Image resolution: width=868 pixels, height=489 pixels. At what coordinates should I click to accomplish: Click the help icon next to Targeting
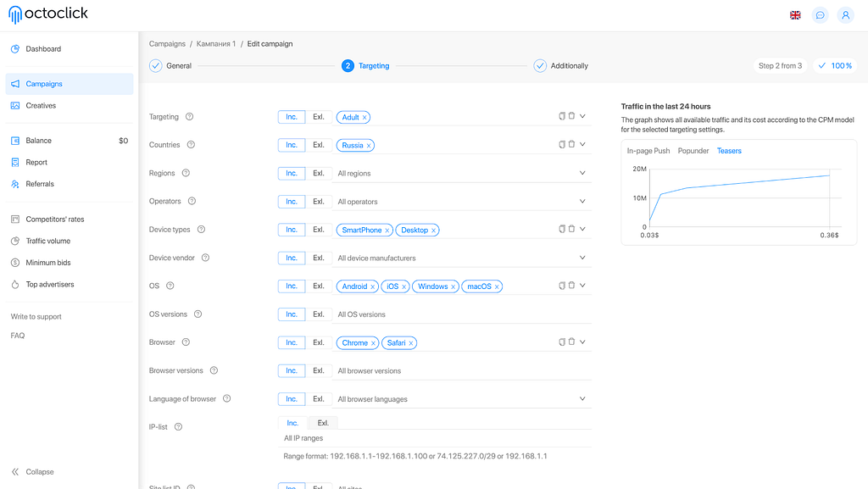(189, 117)
